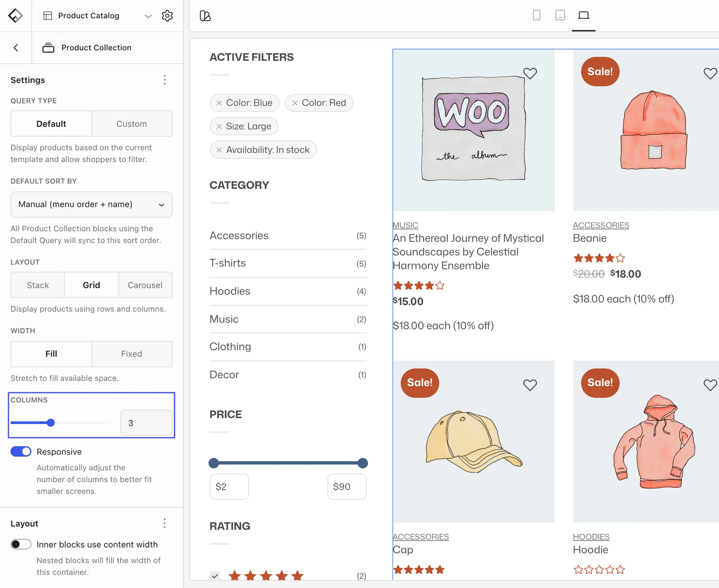Open Settings panel options menu
This screenshot has height=588, width=719.
[x=165, y=80]
